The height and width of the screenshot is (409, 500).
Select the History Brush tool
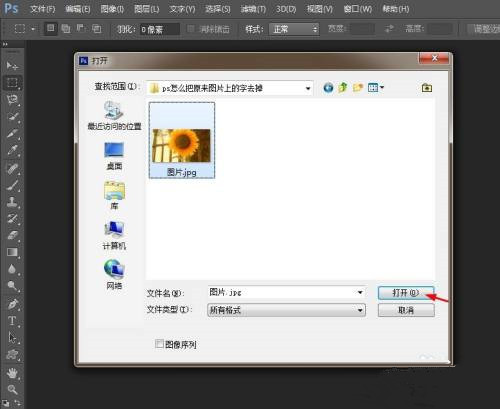point(12,219)
